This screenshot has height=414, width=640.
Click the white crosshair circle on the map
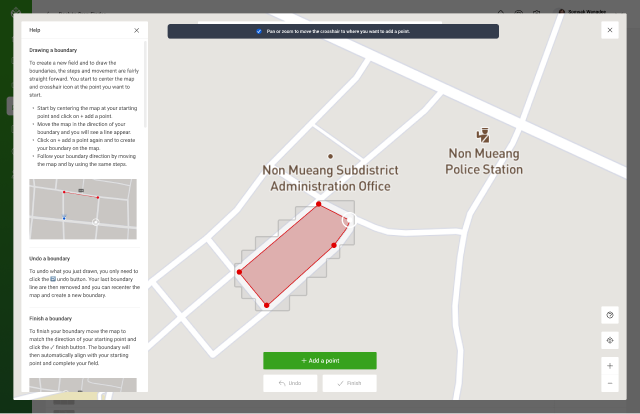349,220
